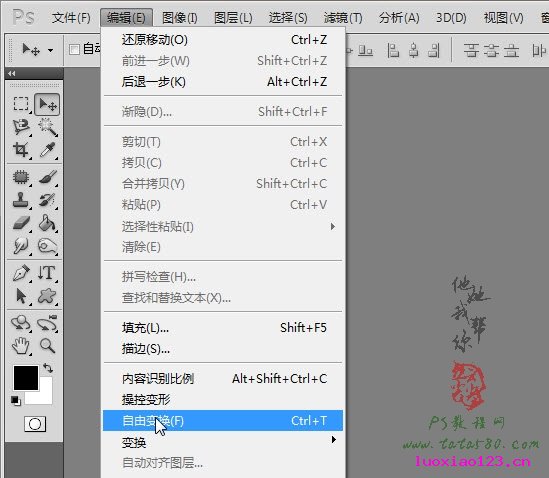The image size is (549, 478).
Task: Expand the 选择性粘贴(I) submenu arrow
Action: pos(333,227)
